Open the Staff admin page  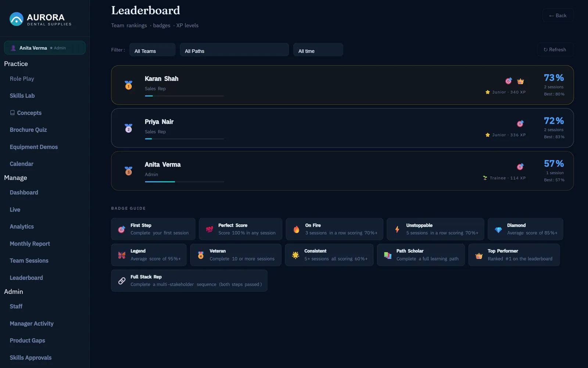[x=16, y=306]
